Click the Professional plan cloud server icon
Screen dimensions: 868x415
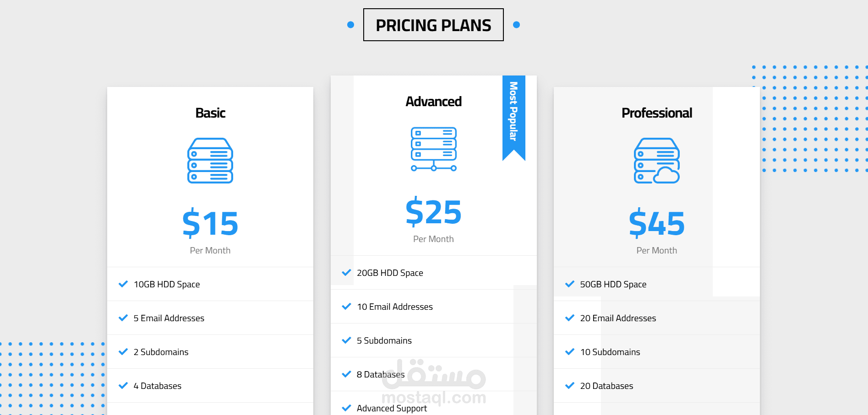(x=656, y=161)
